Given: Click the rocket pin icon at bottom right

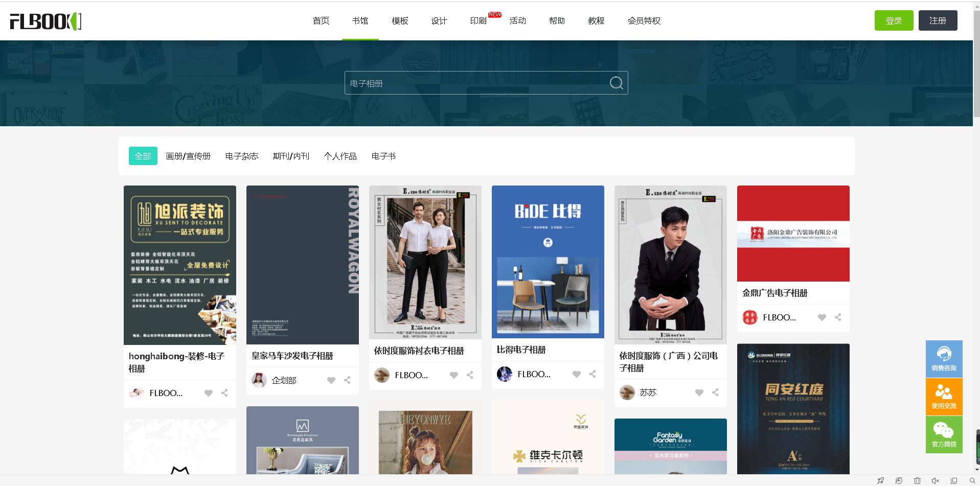Looking at the screenshot, I should (881, 480).
